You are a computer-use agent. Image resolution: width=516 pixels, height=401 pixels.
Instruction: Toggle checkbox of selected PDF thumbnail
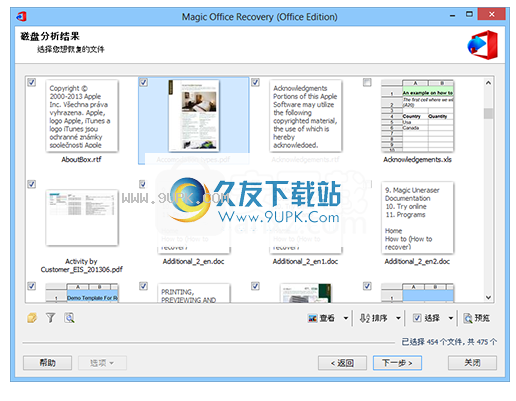[143, 82]
